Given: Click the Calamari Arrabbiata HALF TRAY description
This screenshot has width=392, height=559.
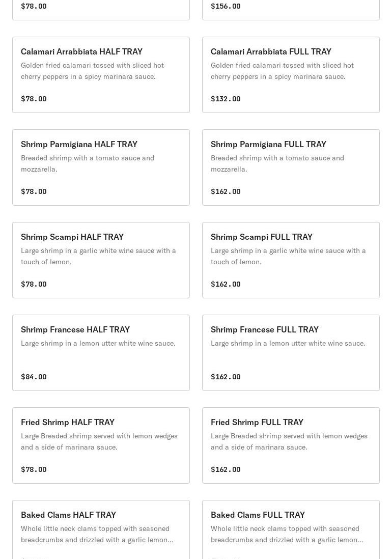Looking at the screenshot, I should [92, 71].
